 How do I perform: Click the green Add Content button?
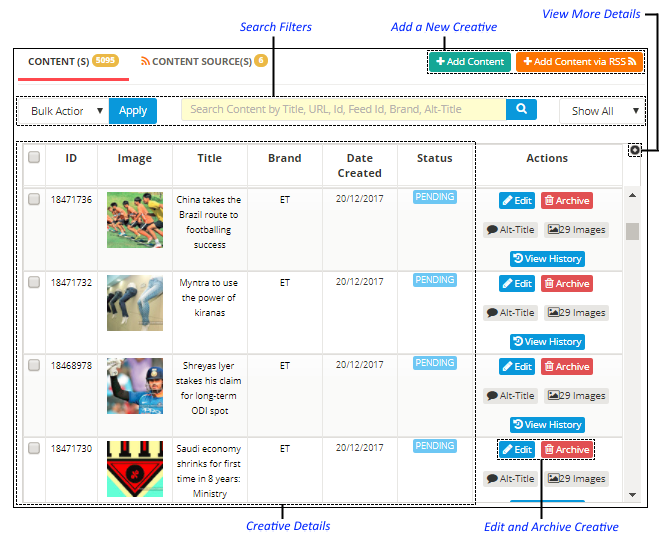[x=469, y=62]
